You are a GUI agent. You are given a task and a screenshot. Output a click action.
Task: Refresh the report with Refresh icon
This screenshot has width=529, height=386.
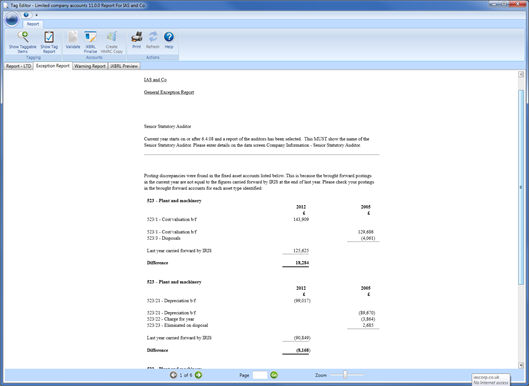153,36
